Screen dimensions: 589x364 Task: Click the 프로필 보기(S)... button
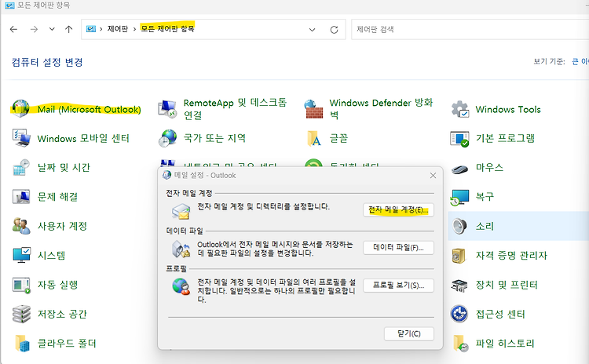398,286
